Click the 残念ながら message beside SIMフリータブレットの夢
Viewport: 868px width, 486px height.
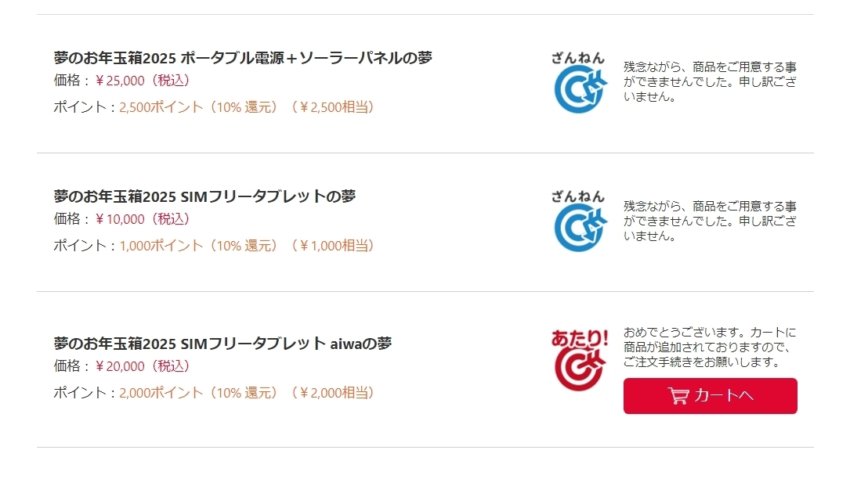[x=711, y=221]
